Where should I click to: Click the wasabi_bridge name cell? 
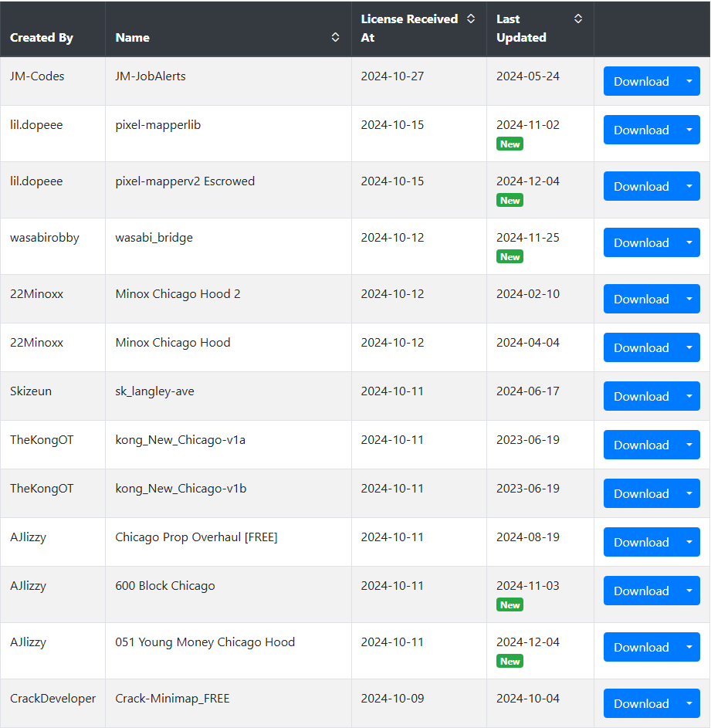(228, 246)
